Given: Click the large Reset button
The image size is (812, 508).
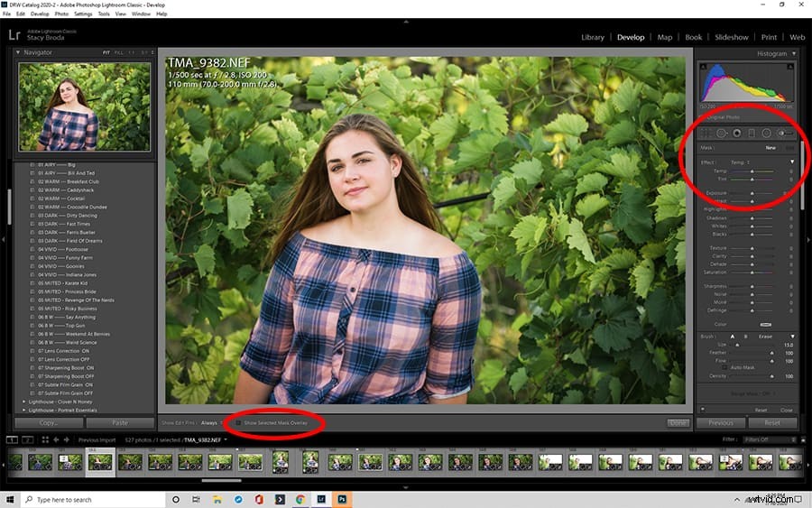Looking at the screenshot, I should (x=772, y=423).
